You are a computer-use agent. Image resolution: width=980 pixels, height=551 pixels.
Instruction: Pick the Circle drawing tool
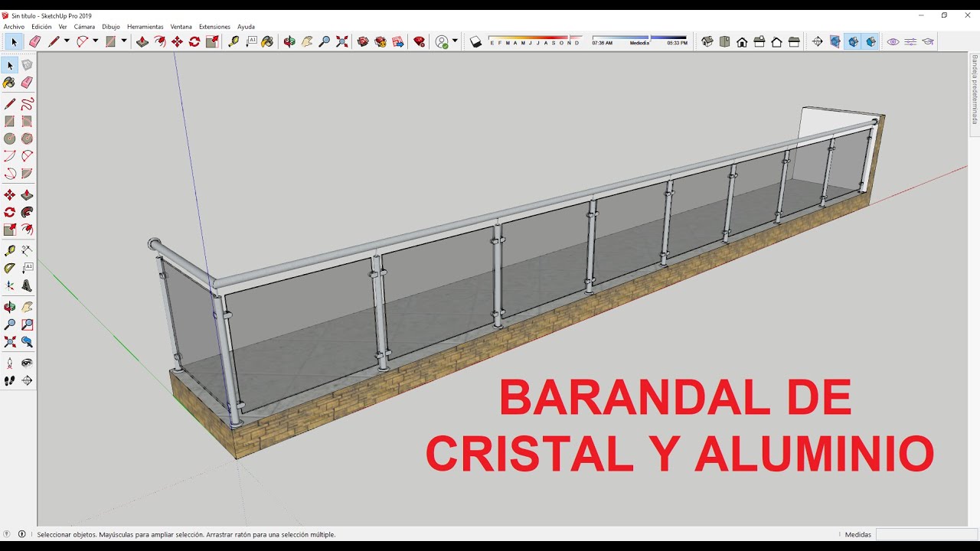point(9,139)
